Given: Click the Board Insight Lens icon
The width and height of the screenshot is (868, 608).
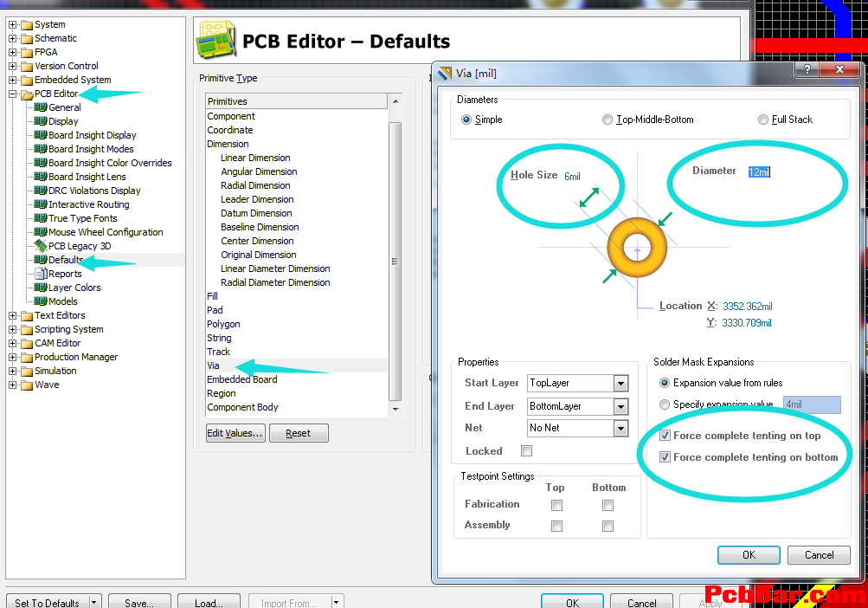Looking at the screenshot, I should pos(41,176).
